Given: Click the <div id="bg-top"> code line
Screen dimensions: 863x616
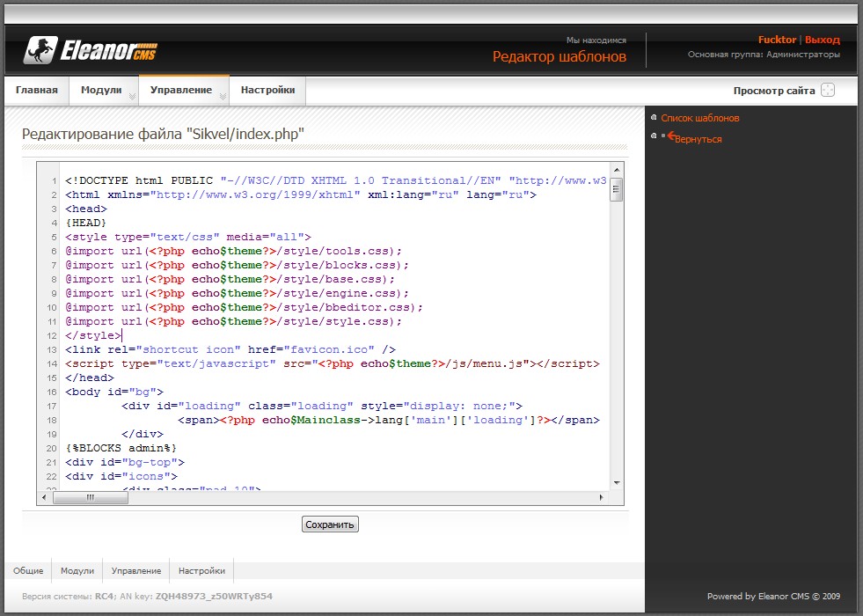Looking at the screenshot, I should (124, 462).
